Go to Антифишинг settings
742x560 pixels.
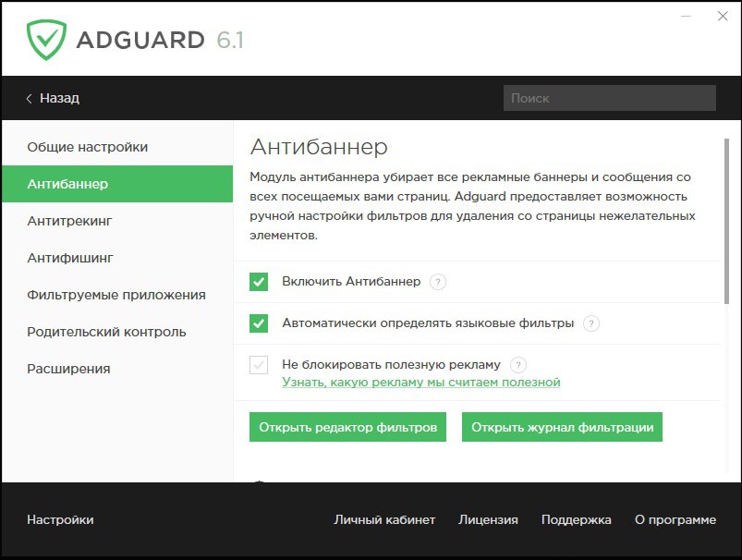pos(70,258)
